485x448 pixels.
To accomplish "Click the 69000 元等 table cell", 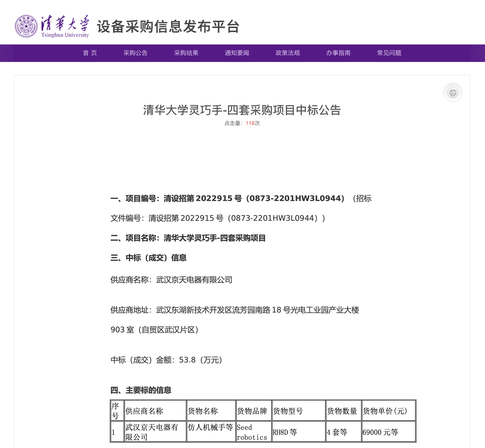I will pos(389,432).
